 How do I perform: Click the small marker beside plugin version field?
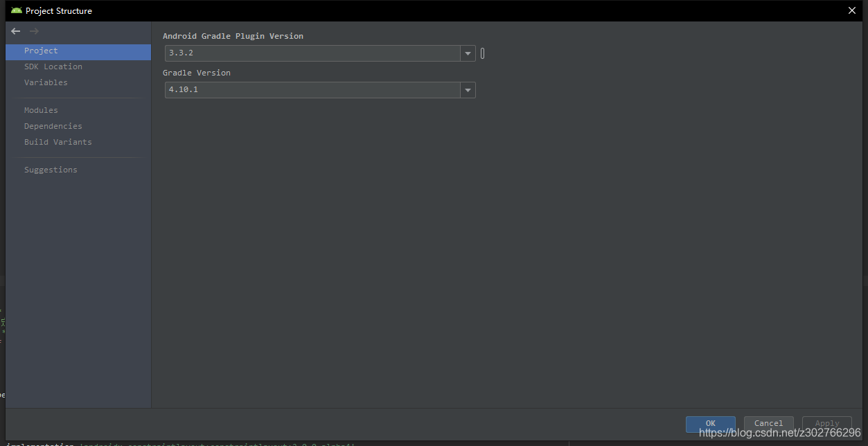coord(483,53)
